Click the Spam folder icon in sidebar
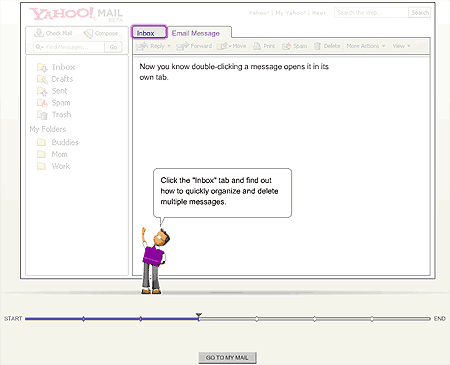This screenshot has width=450, height=365. click(42, 103)
